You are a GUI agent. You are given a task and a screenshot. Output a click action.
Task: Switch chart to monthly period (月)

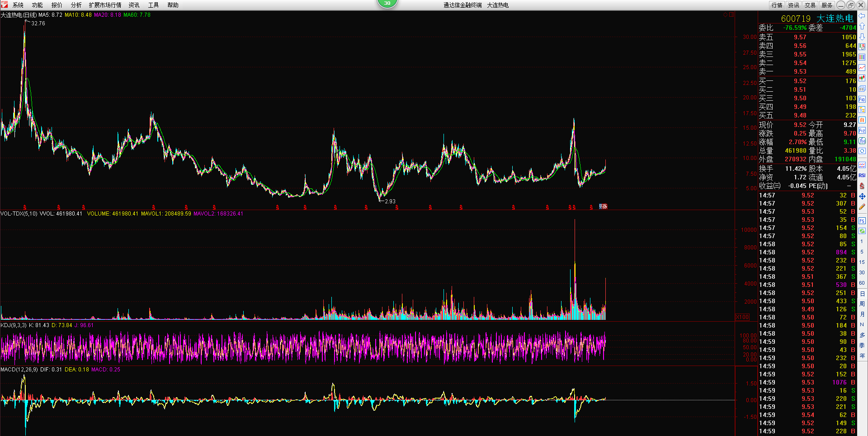coord(862,314)
